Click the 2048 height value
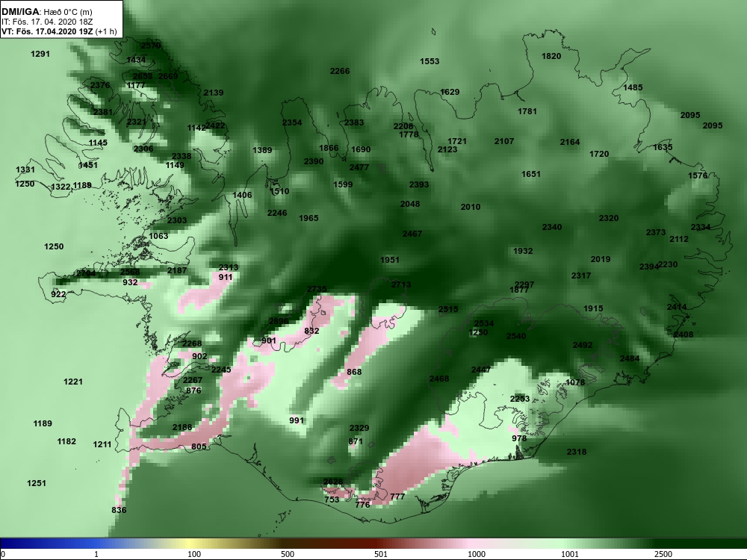Viewport: 747px width, 560px height. click(x=409, y=205)
